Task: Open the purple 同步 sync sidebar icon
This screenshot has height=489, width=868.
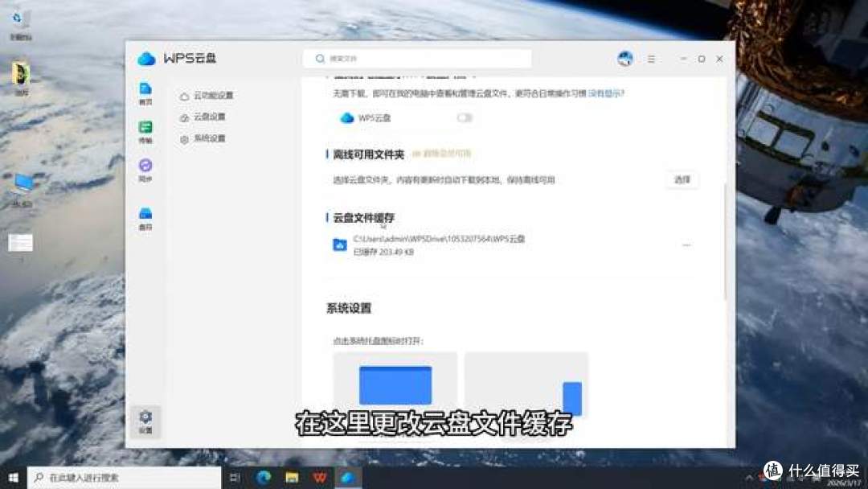Action: point(145,170)
